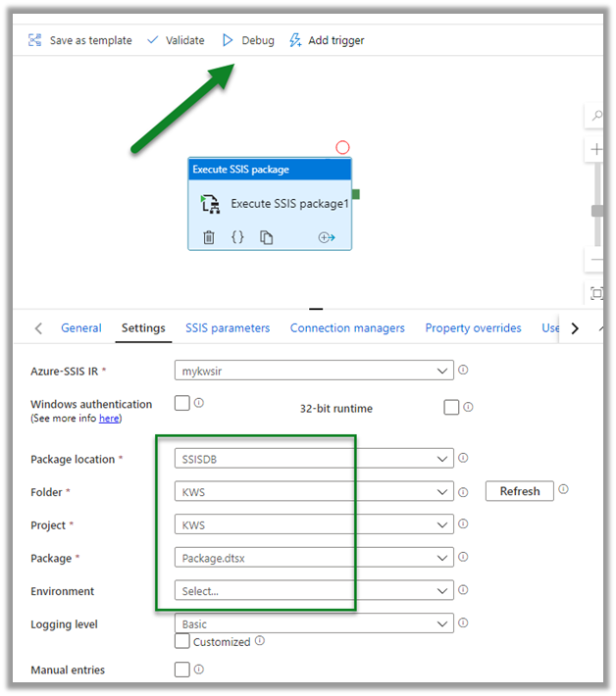The image size is (616, 696).
Task: Click the Add trigger lightning icon
Action: tap(295, 40)
